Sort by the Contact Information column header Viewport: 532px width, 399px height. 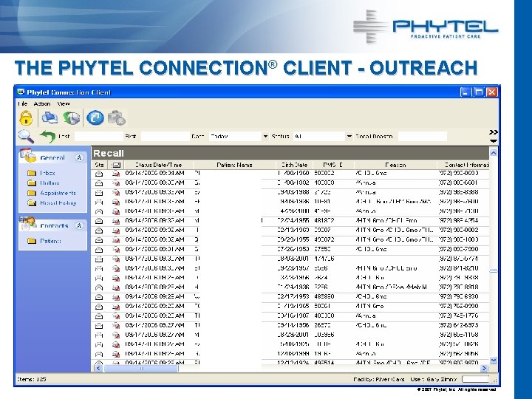tap(463, 165)
